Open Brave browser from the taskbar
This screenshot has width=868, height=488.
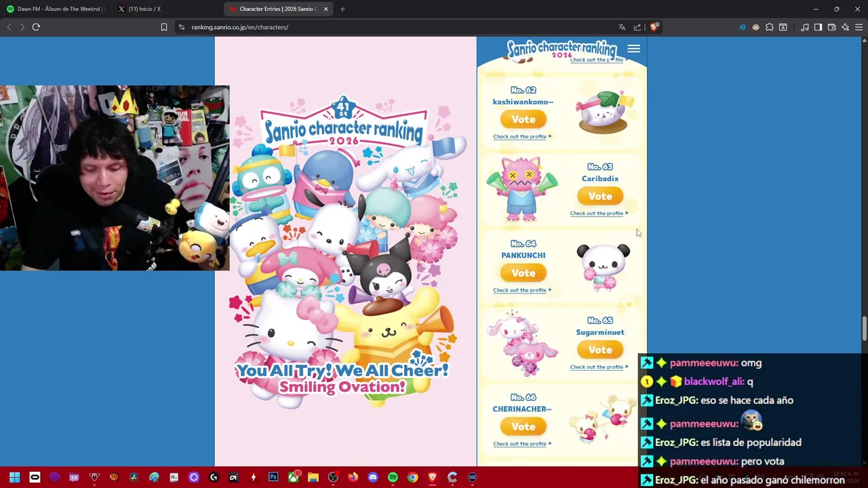click(x=433, y=477)
